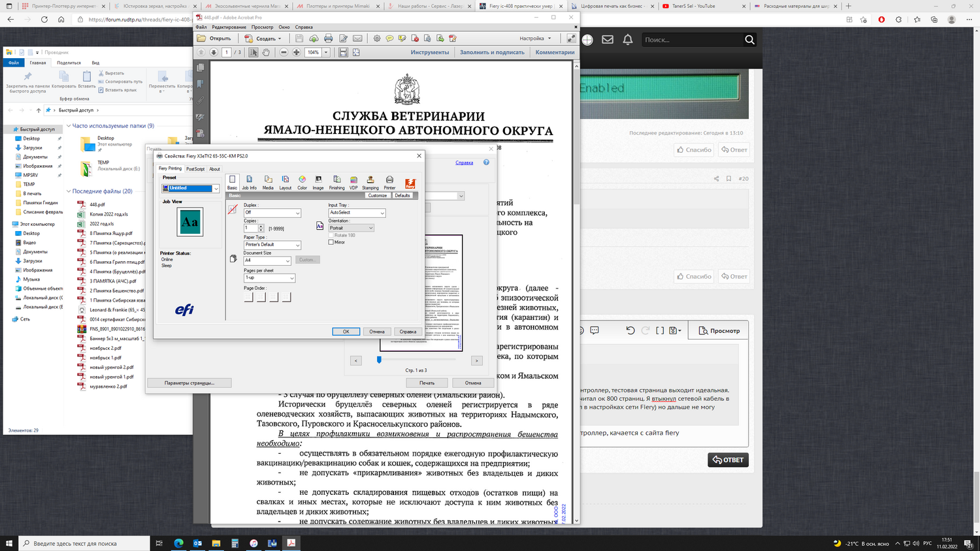Select the Hand tool in Acrobat
Image resolution: width=980 pixels, height=551 pixels.
(266, 52)
